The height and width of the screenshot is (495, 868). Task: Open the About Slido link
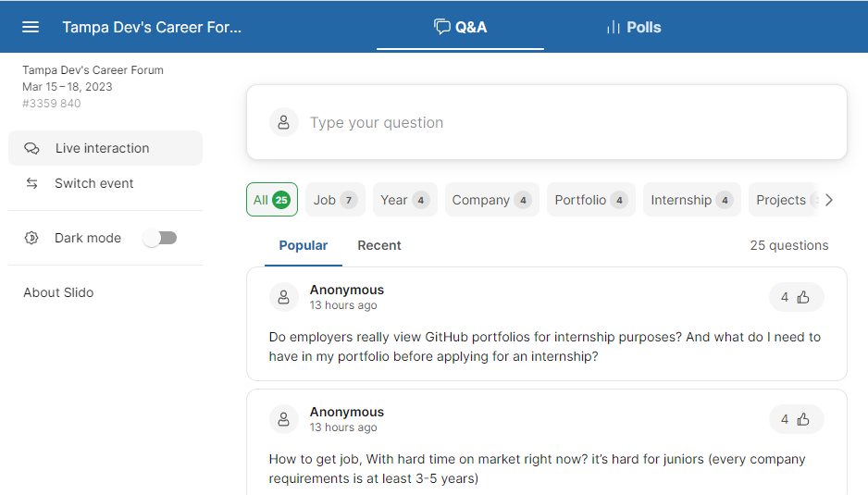click(58, 292)
